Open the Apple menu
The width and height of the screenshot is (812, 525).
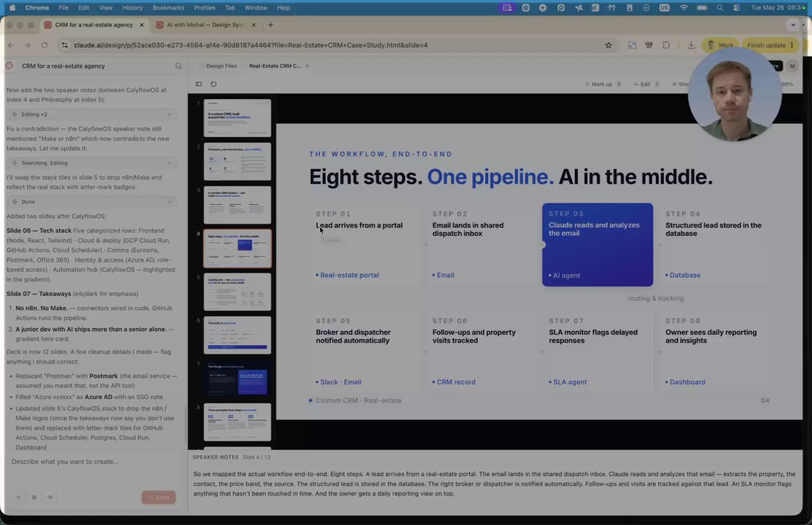[x=12, y=8]
